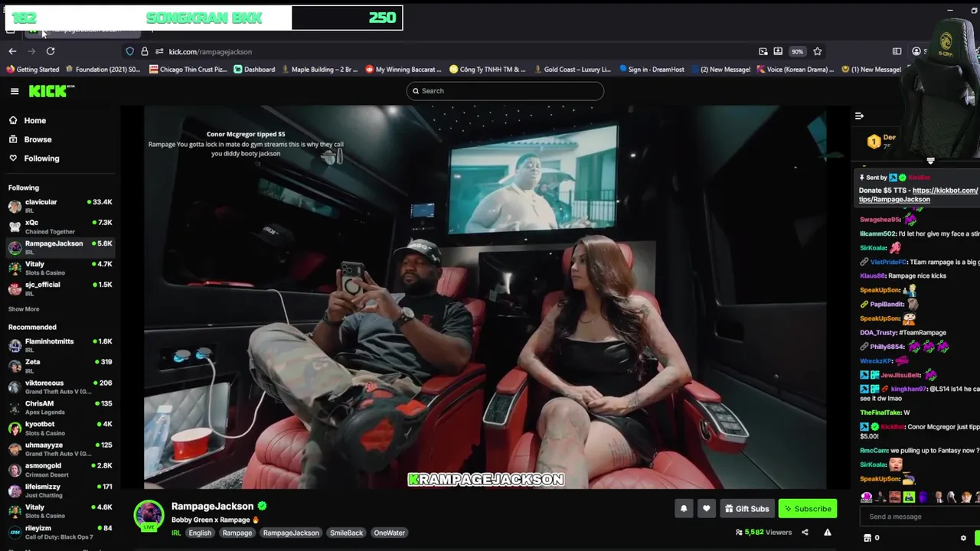
Task: Open sjc_official channel in sidebar
Action: pos(60,289)
